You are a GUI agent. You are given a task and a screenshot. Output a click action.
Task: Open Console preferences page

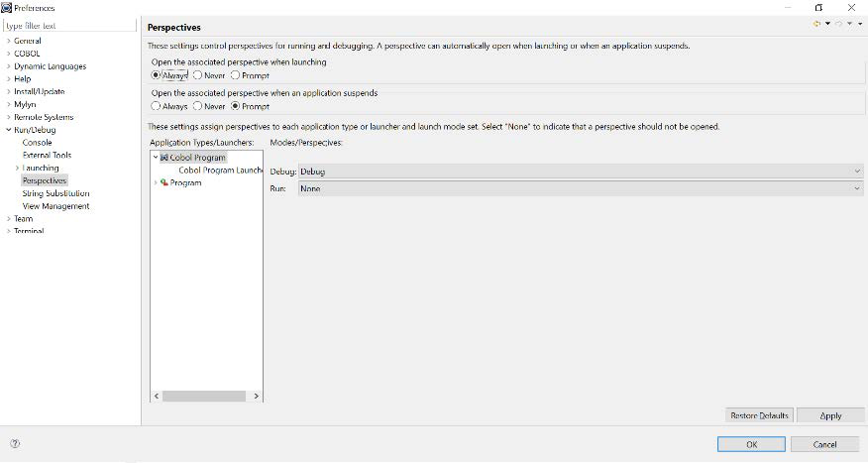point(37,143)
